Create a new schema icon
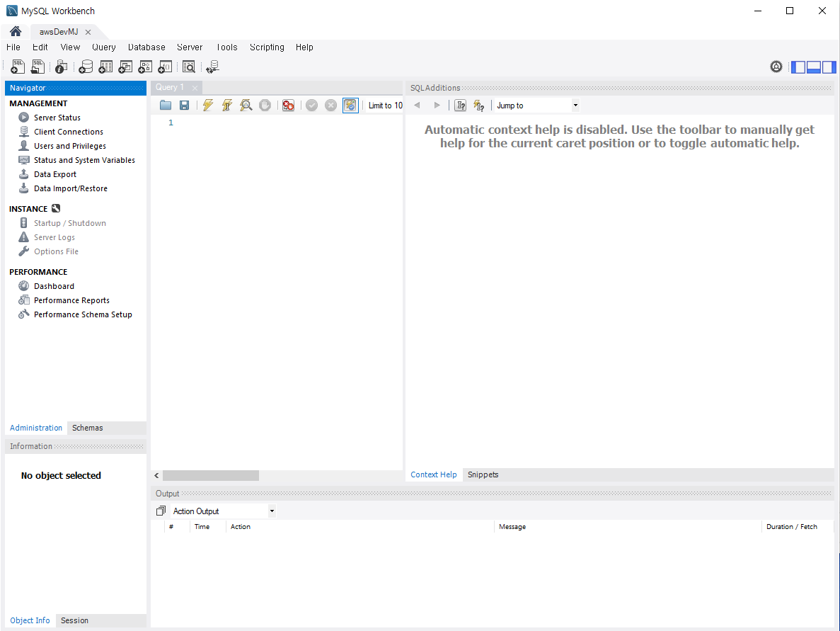Image resolution: width=840 pixels, height=631 pixels. (85, 67)
